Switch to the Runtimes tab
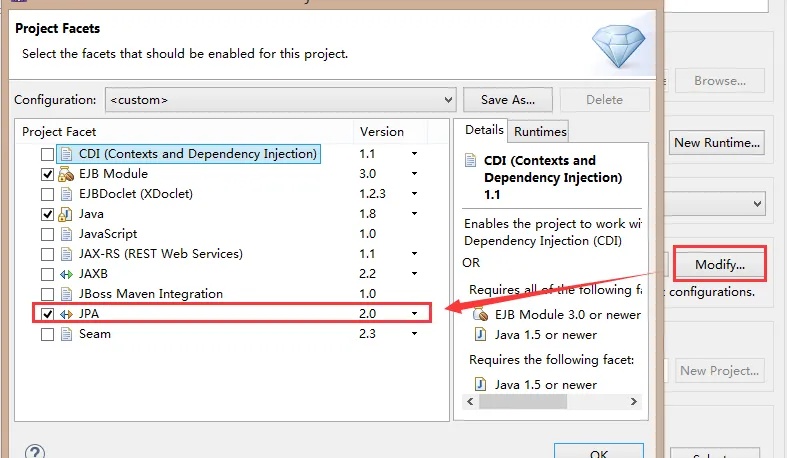The width and height of the screenshot is (787, 458). [540, 131]
